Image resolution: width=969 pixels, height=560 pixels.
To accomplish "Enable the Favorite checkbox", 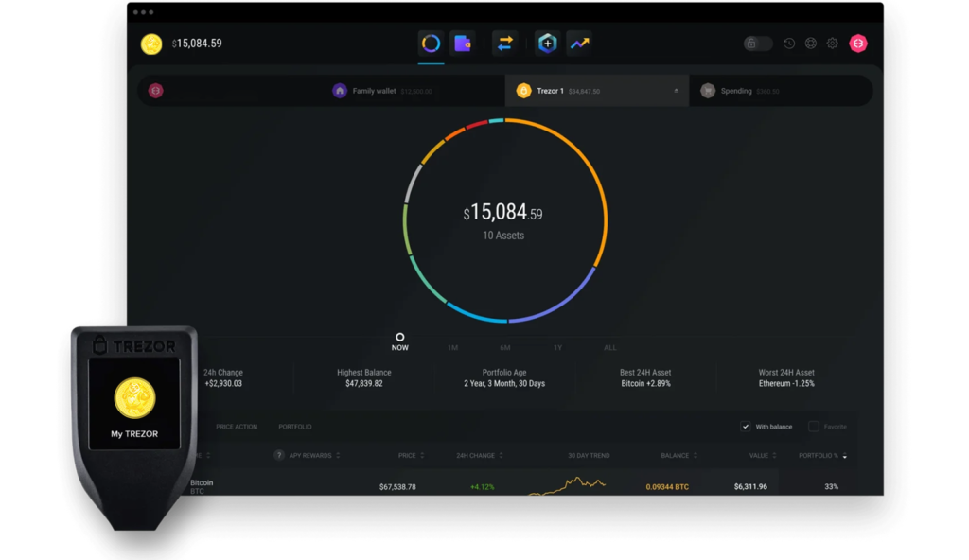I will pos(814,427).
